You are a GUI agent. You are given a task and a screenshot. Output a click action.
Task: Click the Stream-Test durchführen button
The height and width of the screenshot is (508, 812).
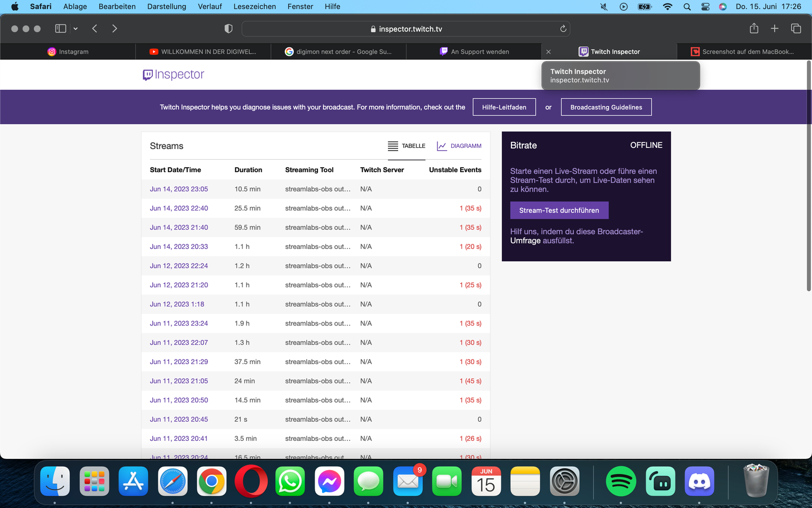(559, 211)
